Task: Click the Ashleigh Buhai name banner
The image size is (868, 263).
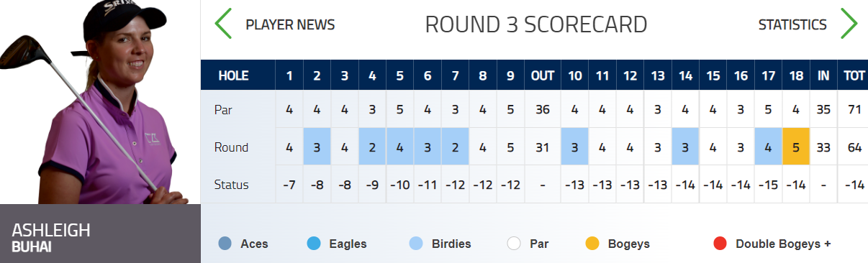Action: [100, 234]
